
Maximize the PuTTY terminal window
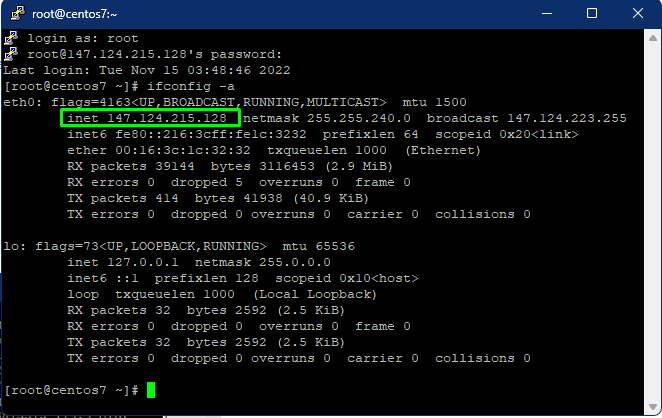[593, 14]
